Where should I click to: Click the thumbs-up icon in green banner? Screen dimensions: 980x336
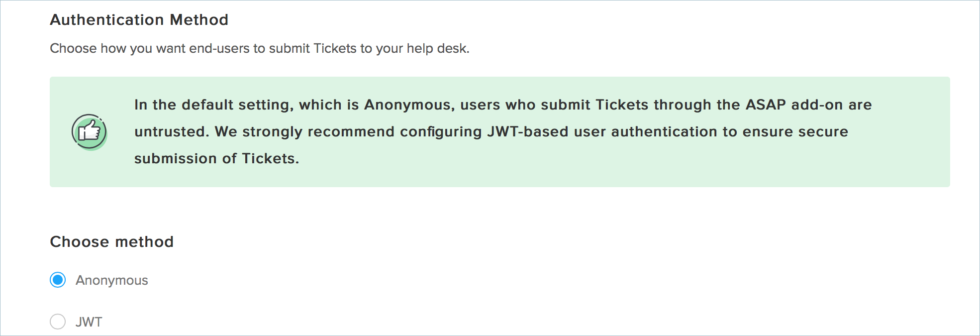[x=89, y=132]
